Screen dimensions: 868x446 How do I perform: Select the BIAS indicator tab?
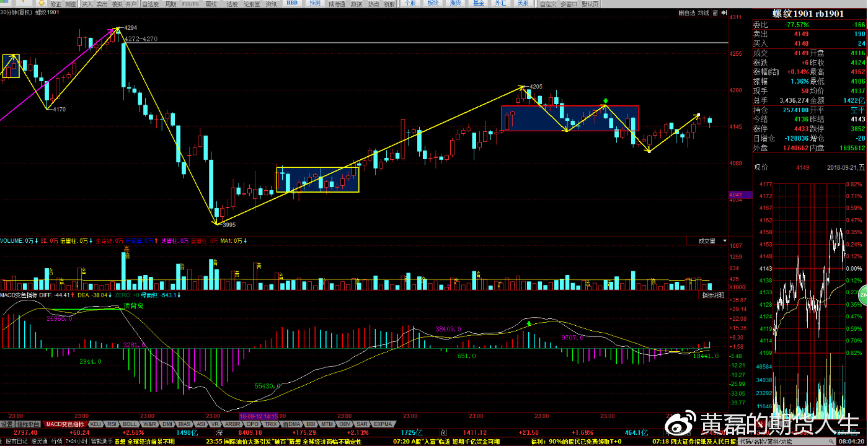[x=185, y=424]
